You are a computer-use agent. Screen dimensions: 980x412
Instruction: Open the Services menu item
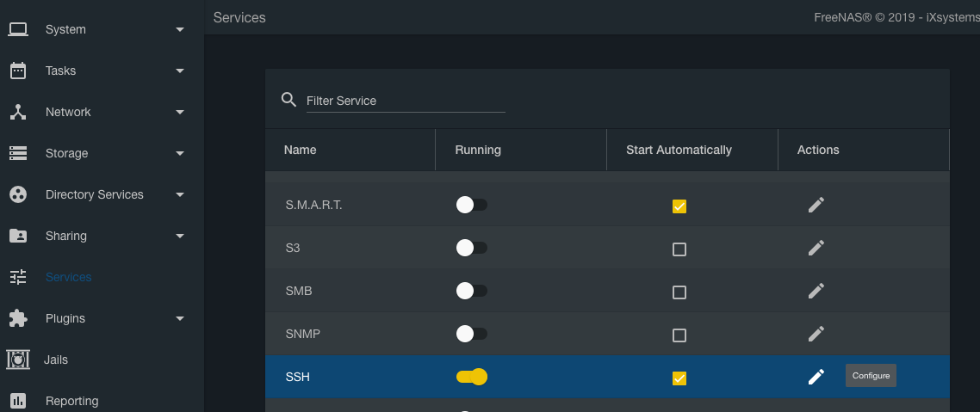pyautogui.click(x=68, y=277)
